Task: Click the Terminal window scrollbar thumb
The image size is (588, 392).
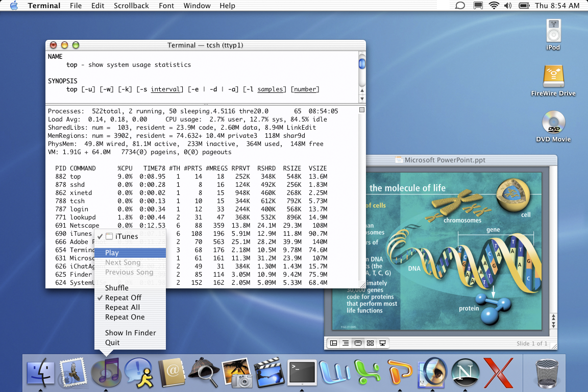Action: [362, 64]
